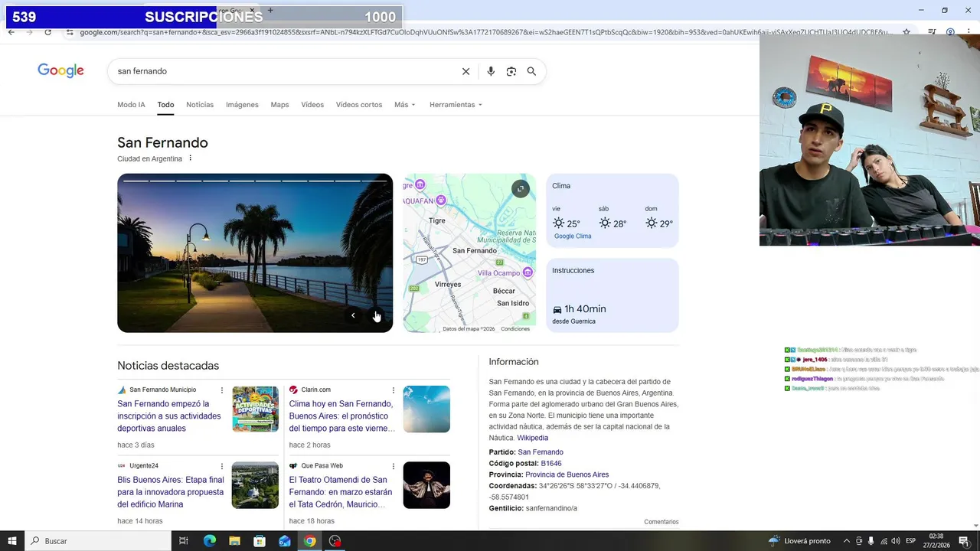Image resolution: width=980 pixels, height=551 pixels.
Task: Open Windows Start menu
Action: click(x=12, y=541)
